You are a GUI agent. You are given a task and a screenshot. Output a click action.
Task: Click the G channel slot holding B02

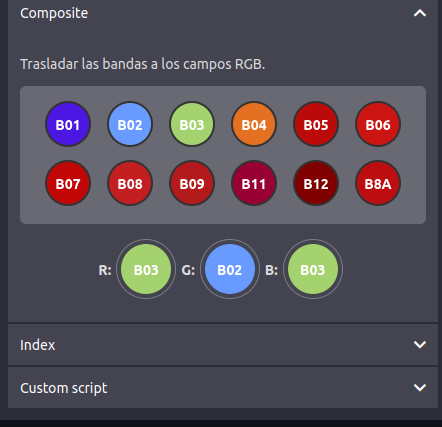[x=230, y=269]
